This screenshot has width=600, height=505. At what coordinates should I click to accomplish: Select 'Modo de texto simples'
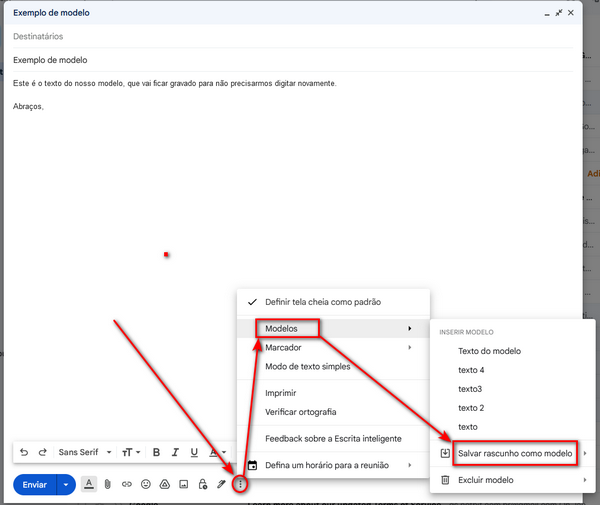[x=333, y=367]
